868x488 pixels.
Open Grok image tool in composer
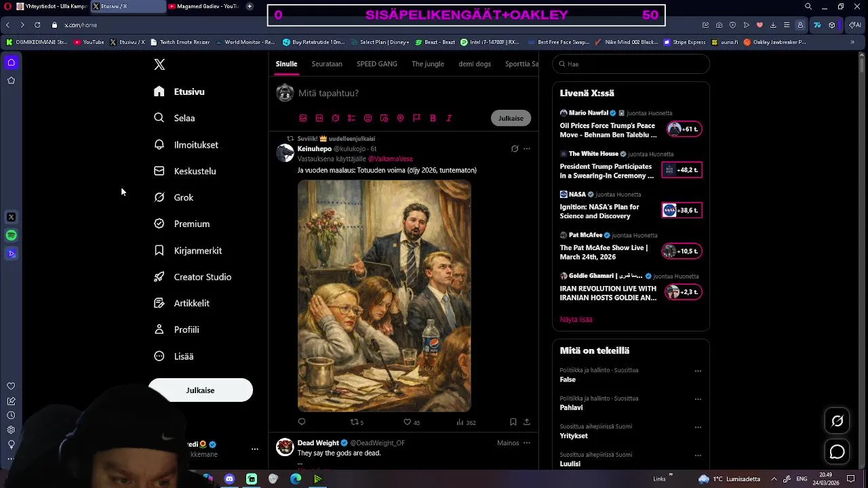336,118
